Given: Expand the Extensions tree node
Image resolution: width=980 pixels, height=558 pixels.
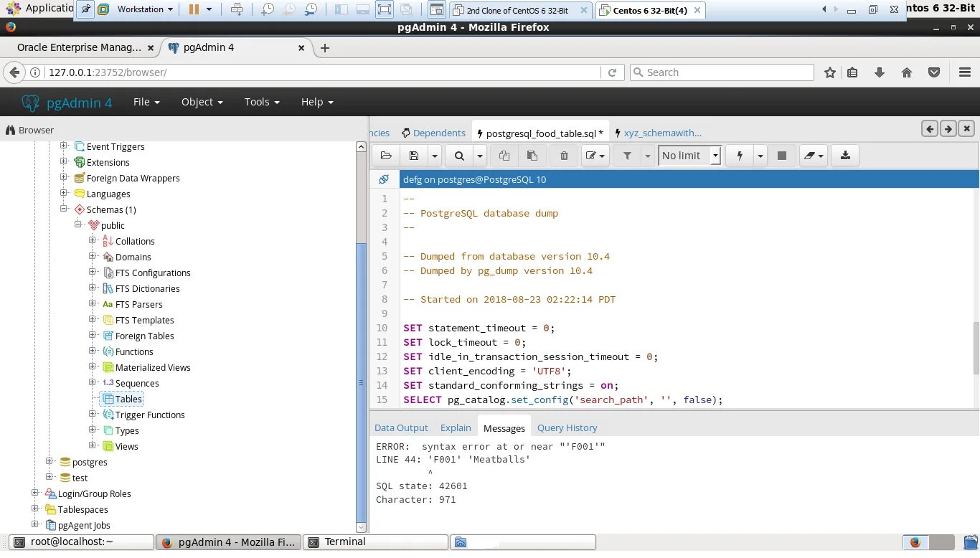Looking at the screenshot, I should 64,161.
